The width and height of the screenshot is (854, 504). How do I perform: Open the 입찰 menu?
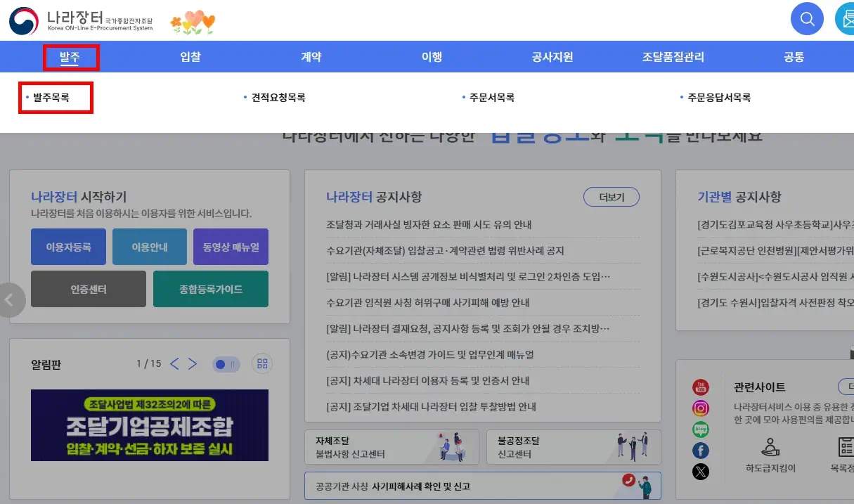(x=190, y=57)
